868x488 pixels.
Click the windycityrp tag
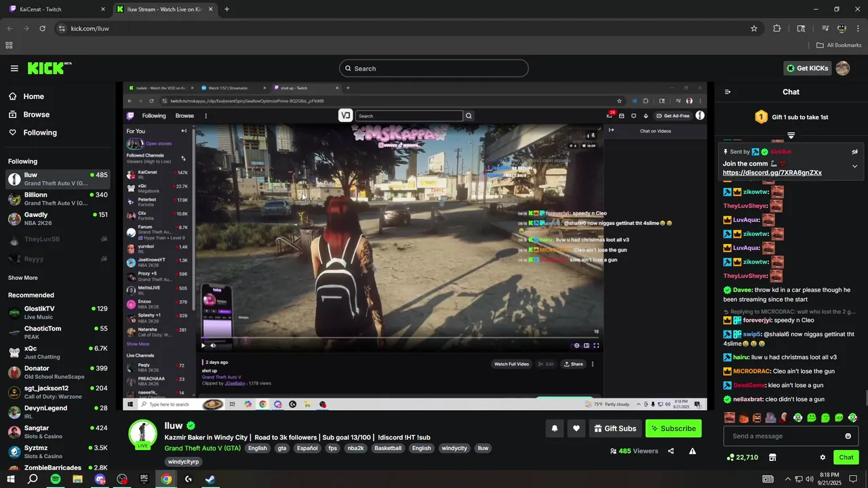[183, 462]
